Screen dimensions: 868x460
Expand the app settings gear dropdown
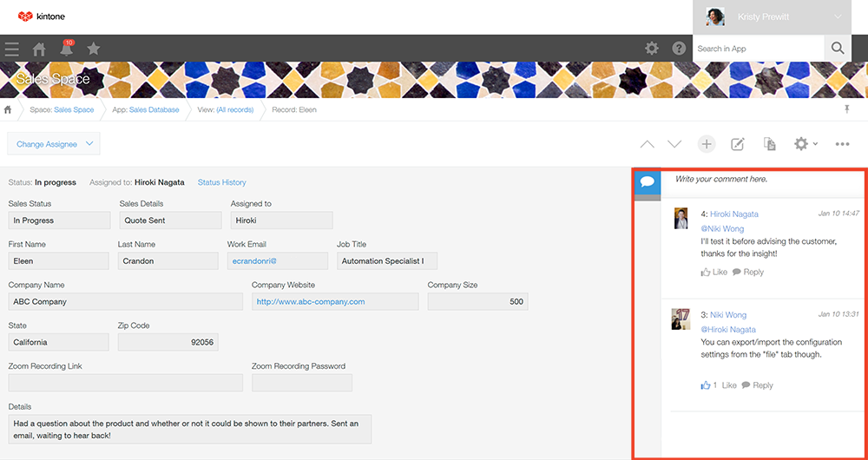coord(806,144)
